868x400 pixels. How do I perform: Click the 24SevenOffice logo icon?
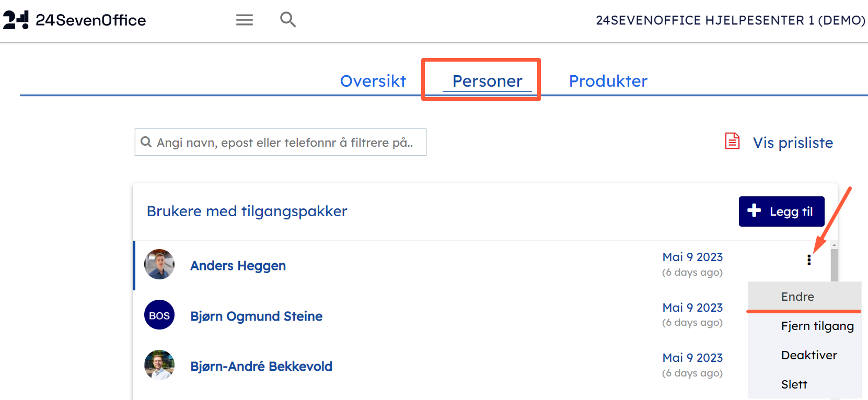tap(16, 20)
